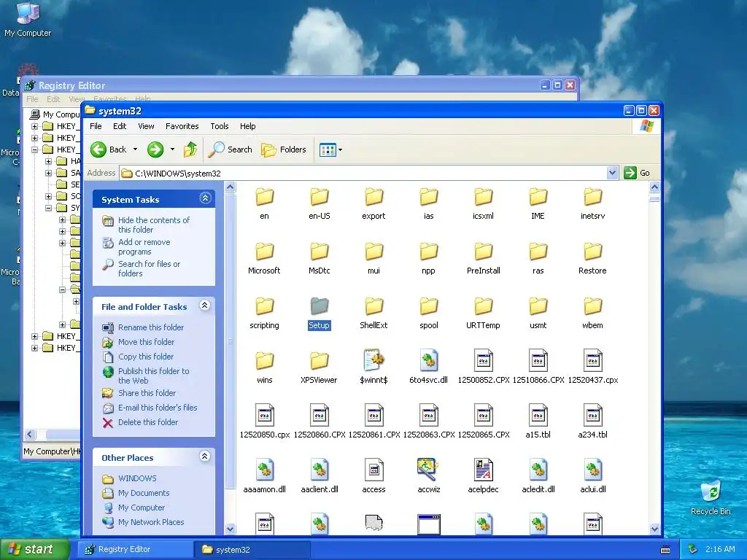Image resolution: width=747 pixels, height=560 pixels.
Task: Click task pane scrollbar up arrow
Action: (230, 187)
